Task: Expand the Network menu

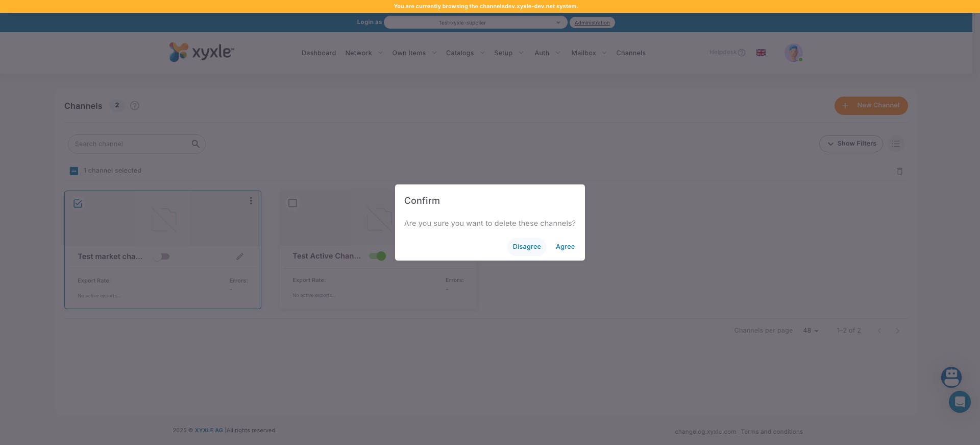Action: [x=364, y=53]
